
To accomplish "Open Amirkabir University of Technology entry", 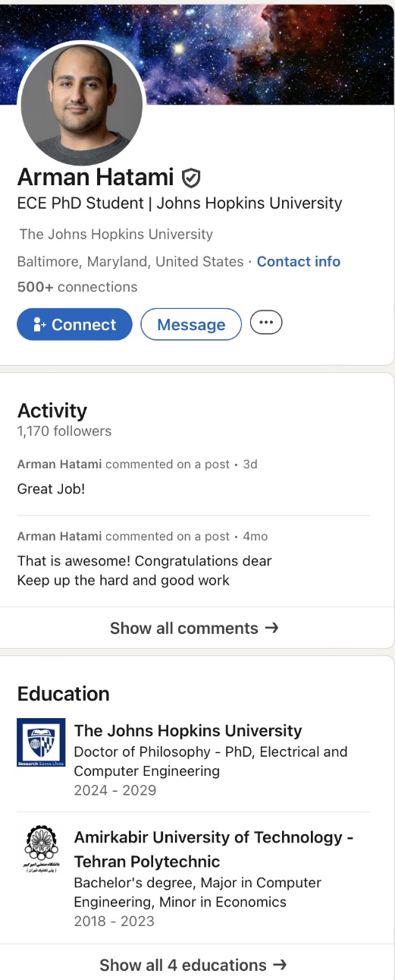I will (193, 879).
